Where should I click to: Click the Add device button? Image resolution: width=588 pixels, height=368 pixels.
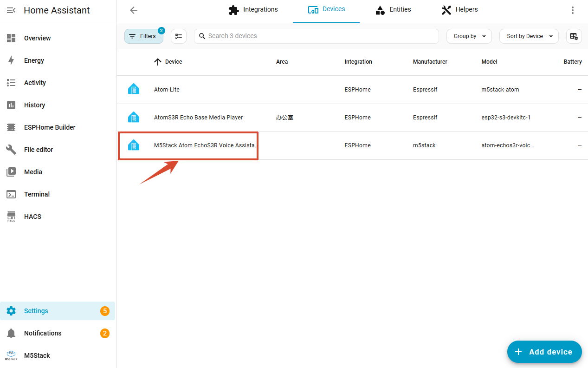[x=544, y=352]
